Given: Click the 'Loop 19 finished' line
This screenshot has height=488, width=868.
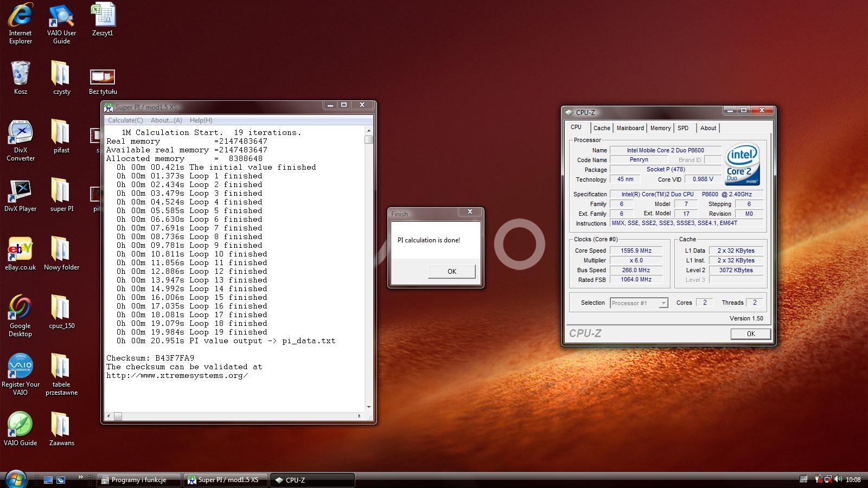Looking at the screenshot, I should [192, 332].
